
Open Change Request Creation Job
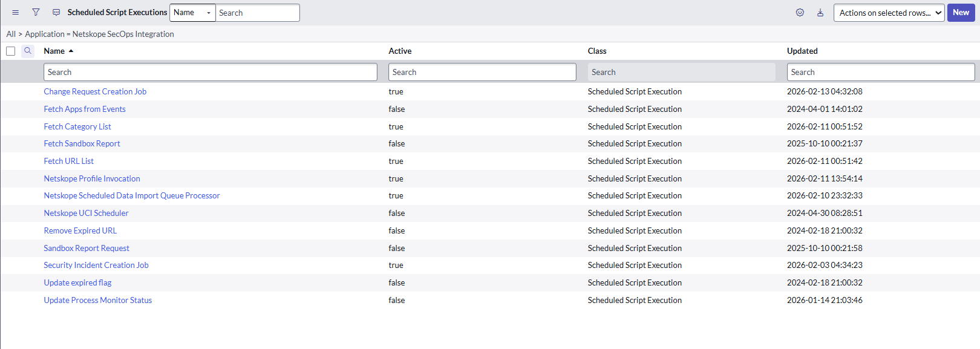coord(95,91)
